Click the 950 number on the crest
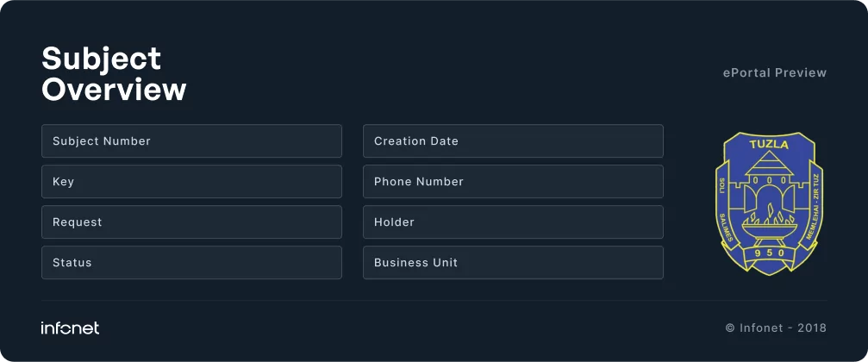The image size is (868, 362). pyautogui.click(x=770, y=253)
